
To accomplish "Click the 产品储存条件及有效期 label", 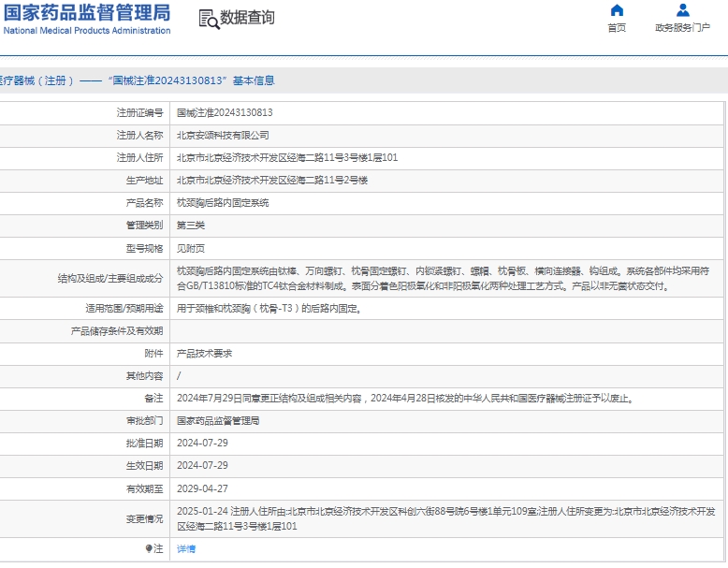I will [117, 331].
